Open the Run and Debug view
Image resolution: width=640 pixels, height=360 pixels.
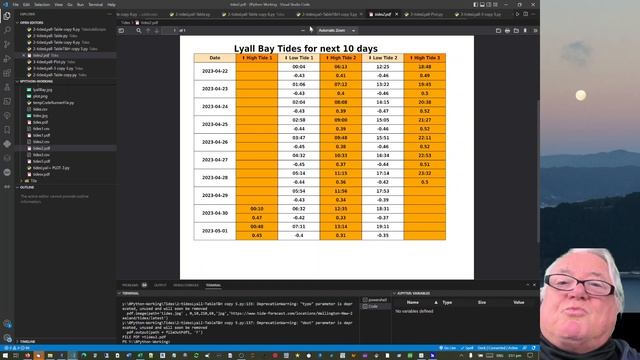click(7, 59)
